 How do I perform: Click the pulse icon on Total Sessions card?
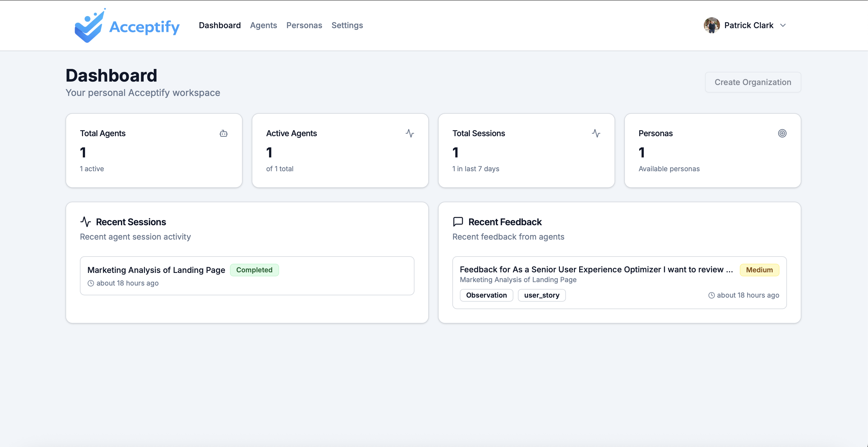pos(596,133)
